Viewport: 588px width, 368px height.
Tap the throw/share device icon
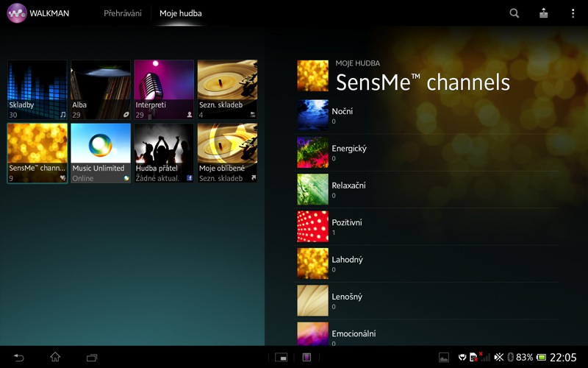click(543, 13)
